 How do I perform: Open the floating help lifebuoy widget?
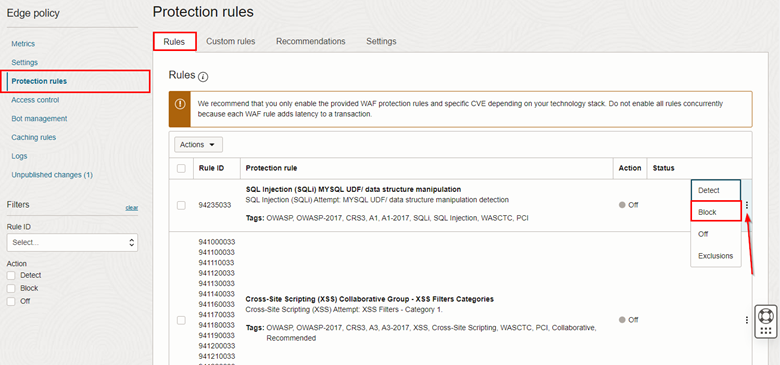(x=766, y=315)
